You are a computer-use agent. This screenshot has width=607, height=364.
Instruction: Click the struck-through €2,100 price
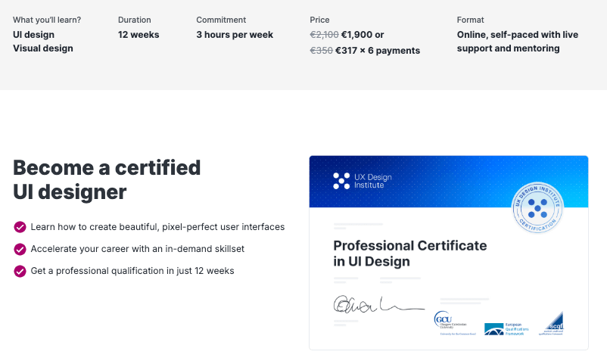[325, 35]
